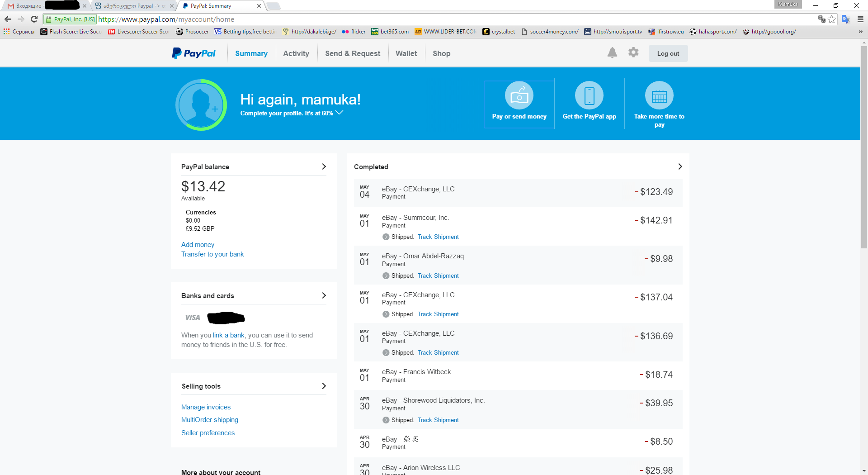
Task: Click the Pay or send money icon
Action: click(x=519, y=95)
